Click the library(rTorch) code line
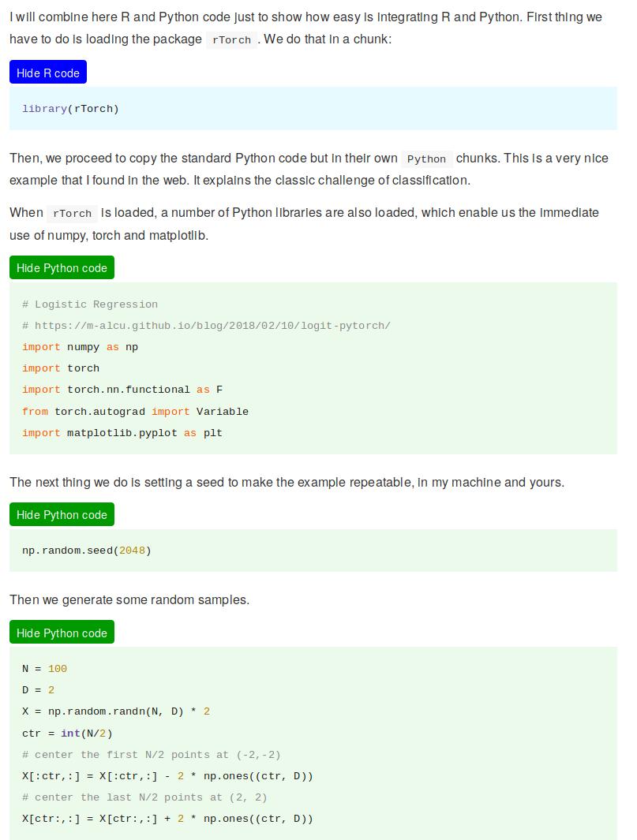The image size is (637, 840). (70, 109)
